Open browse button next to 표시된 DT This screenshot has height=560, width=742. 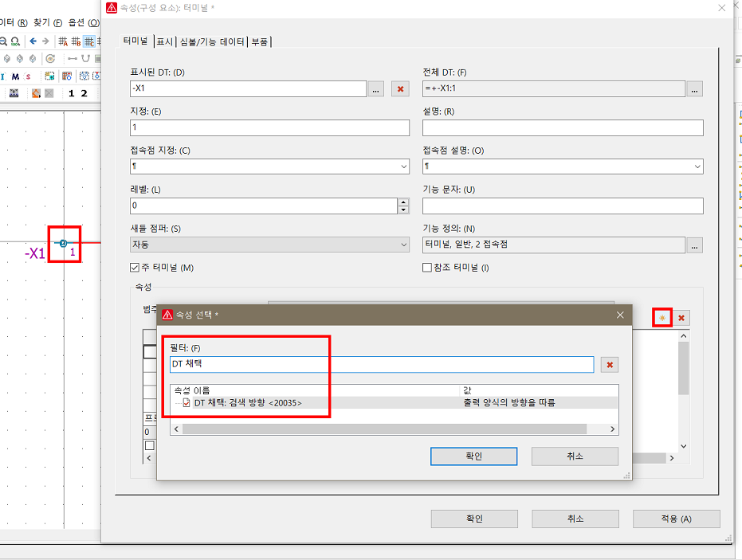click(x=375, y=89)
